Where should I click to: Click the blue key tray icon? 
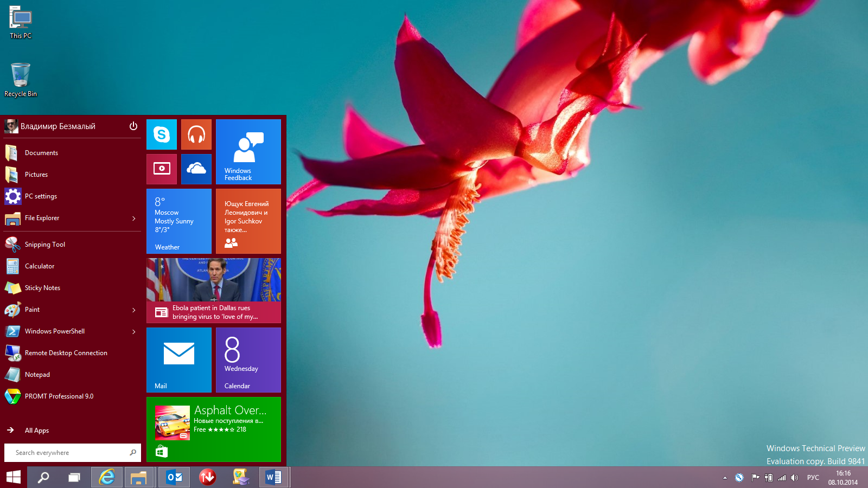(x=739, y=478)
